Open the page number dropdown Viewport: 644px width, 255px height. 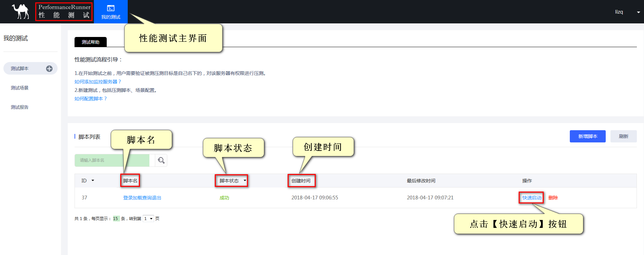pos(148,219)
